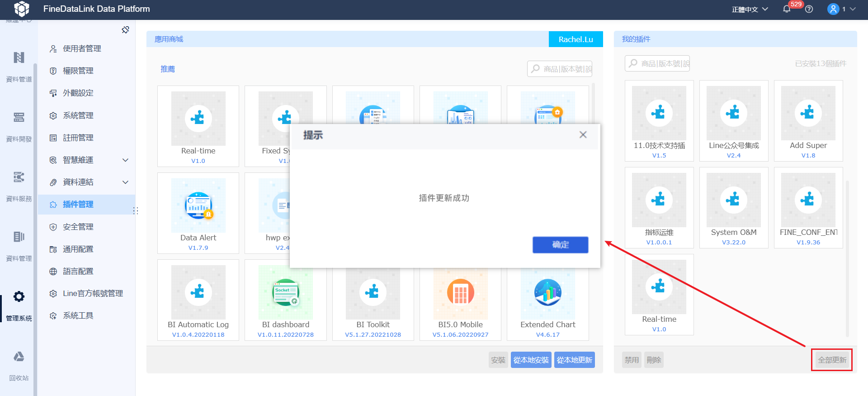This screenshot has width=868, height=396.
Task: Open 權限管理 in the sidebar menu
Action: pyautogui.click(x=86, y=71)
